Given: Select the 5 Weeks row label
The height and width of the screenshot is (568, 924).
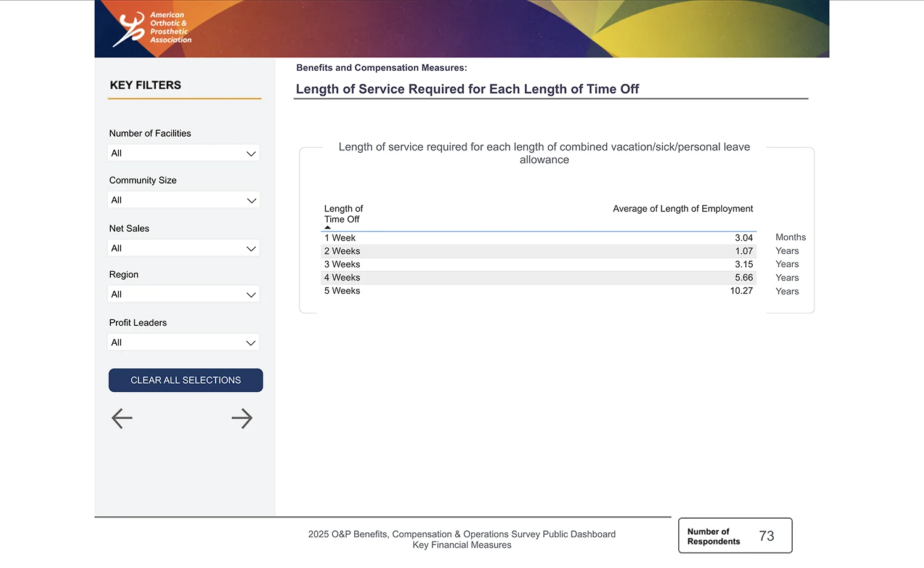Looking at the screenshot, I should (342, 291).
